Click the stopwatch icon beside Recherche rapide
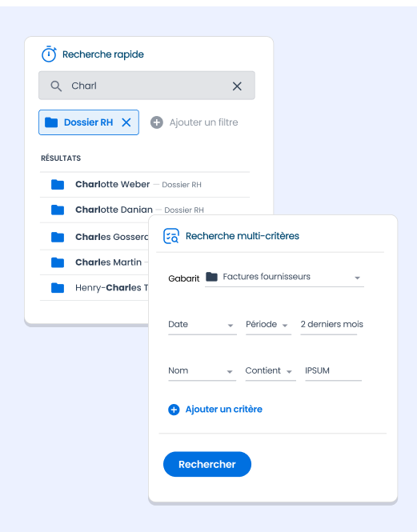 (49, 54)
